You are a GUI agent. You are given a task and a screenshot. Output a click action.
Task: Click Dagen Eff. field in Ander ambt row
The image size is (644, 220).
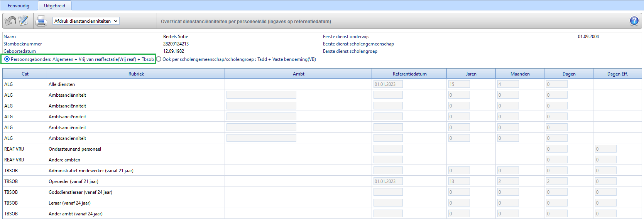tap(606, 213)
